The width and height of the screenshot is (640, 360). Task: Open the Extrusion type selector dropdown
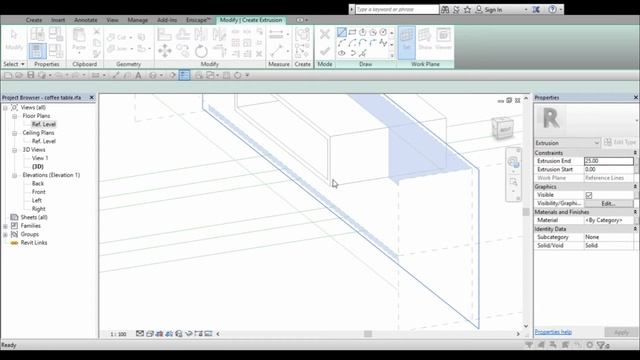pos(567,143)
